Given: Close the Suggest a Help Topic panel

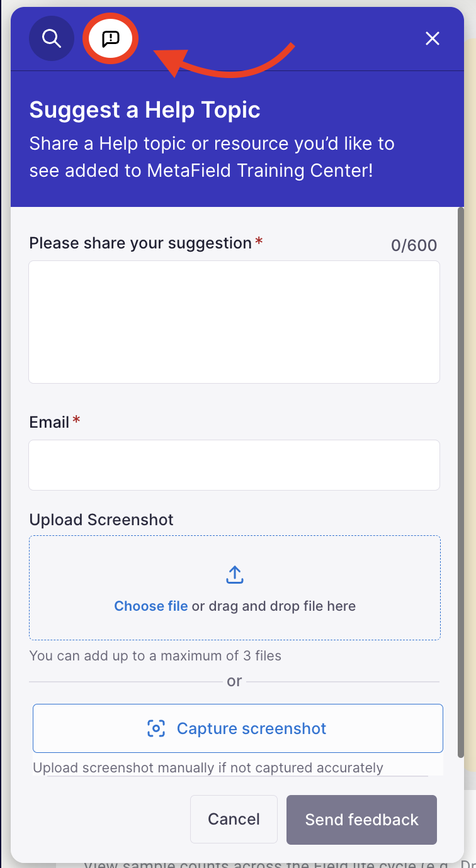Looking at the screenshot, I should (x=432, y=38).
